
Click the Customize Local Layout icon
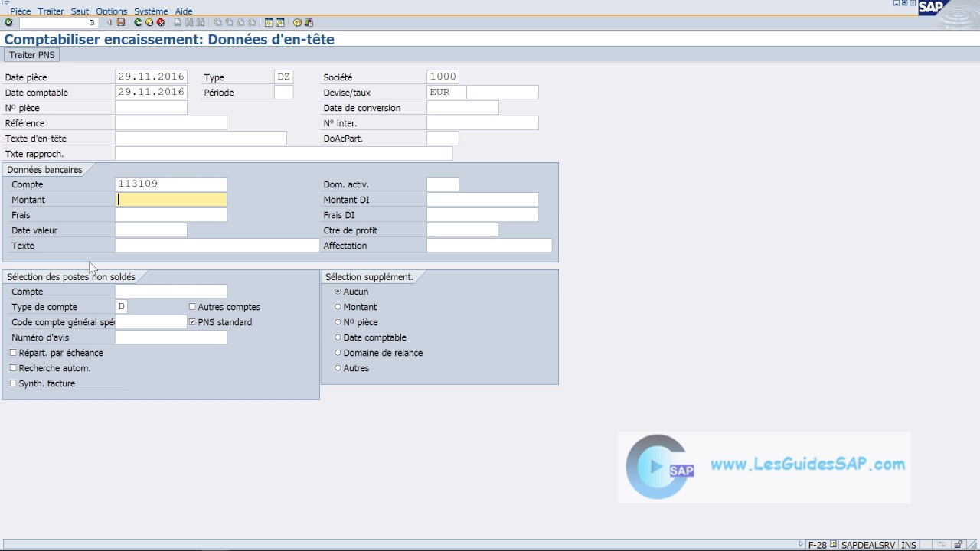(309, 23)
